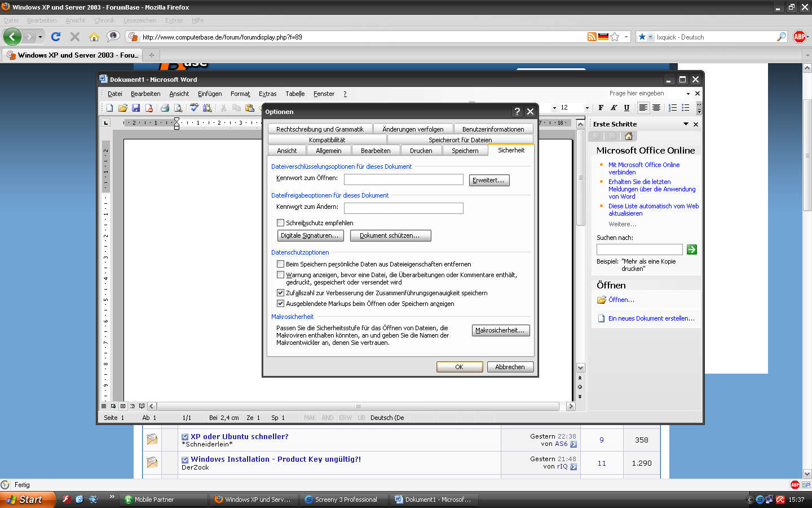Switch to Änderungen verfolgen tab
The width and height of the screenshot is (812, 508).
pyautogui.click(x=413, y=129)
